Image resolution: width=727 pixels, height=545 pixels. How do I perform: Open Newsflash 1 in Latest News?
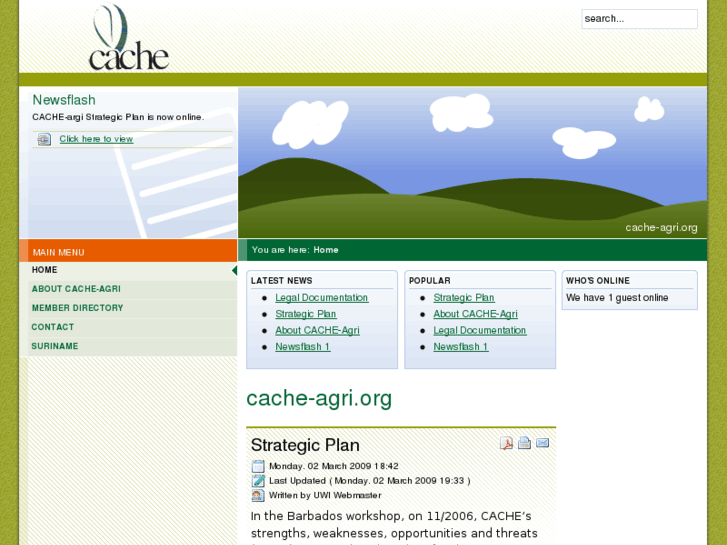click(303, 346)
